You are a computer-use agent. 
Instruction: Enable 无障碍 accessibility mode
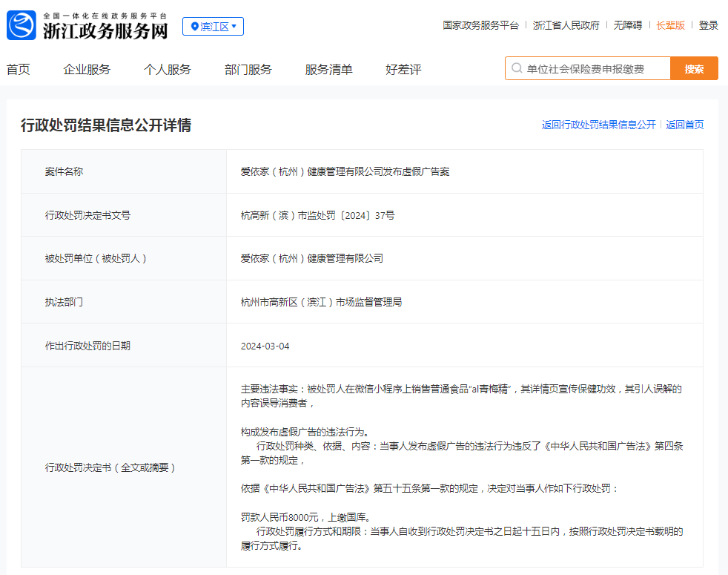point(627,25)
